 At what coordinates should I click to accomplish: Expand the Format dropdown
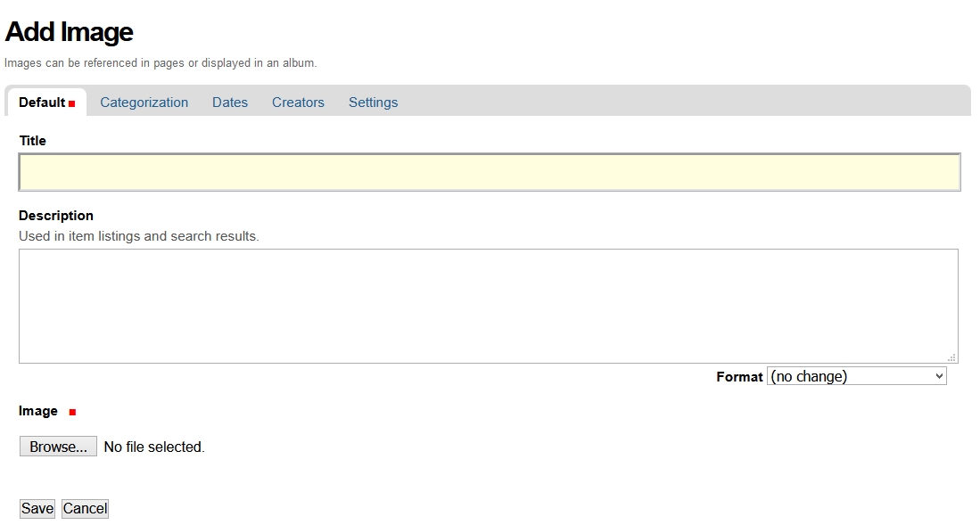856,376
